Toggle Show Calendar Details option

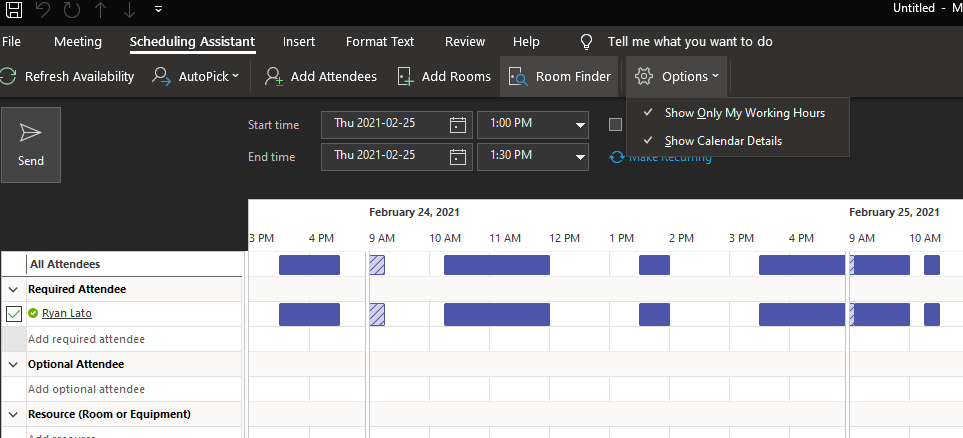pyautogui.click(x=738, y=141)
